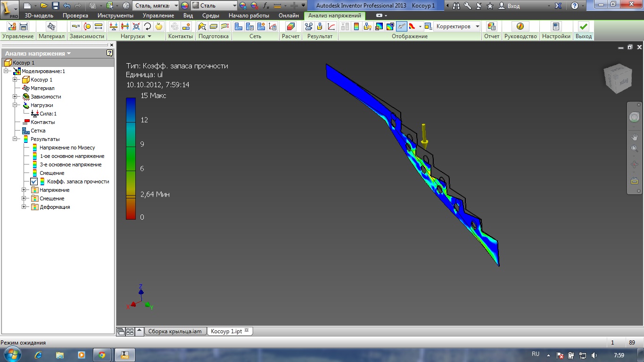Click the color legend bar

[131, 159]
